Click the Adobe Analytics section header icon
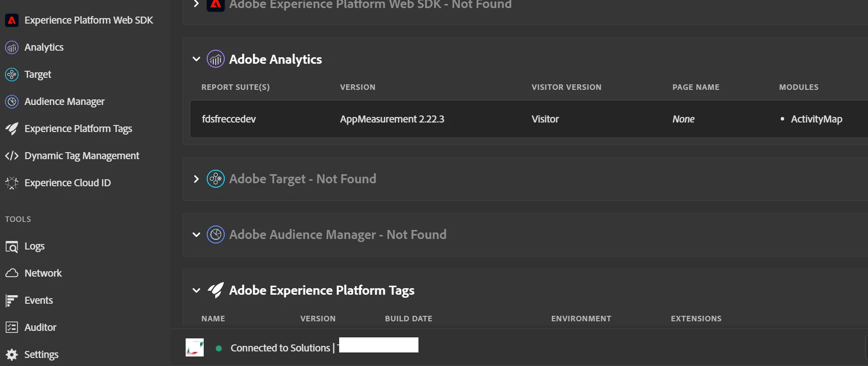The width and height of the screenshot is (868, 366). click(216, 59)
